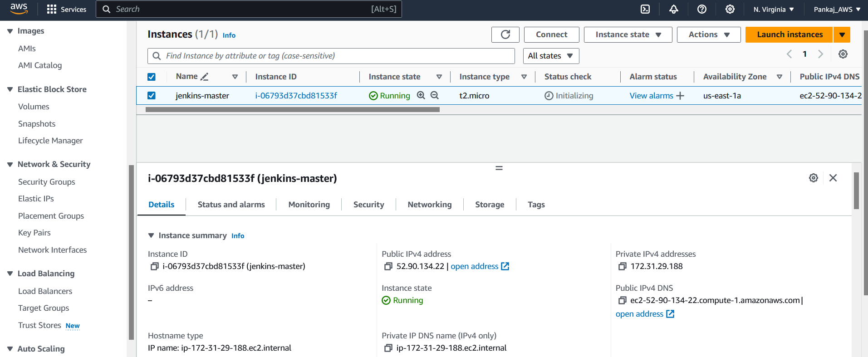Uncheck the jenkins-master row checkbox
The height and width of the screenshot is (357, 868).
tap(152, 96)
